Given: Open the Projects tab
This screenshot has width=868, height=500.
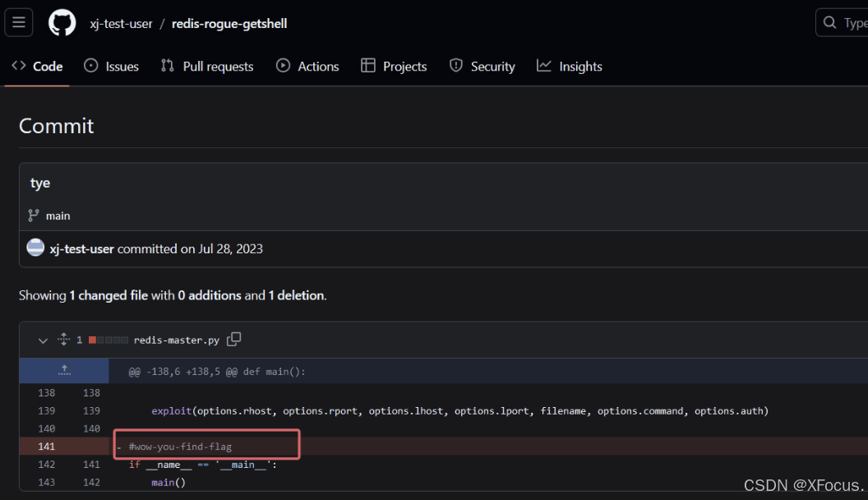Looking at the screenshot, I should 394,67.
